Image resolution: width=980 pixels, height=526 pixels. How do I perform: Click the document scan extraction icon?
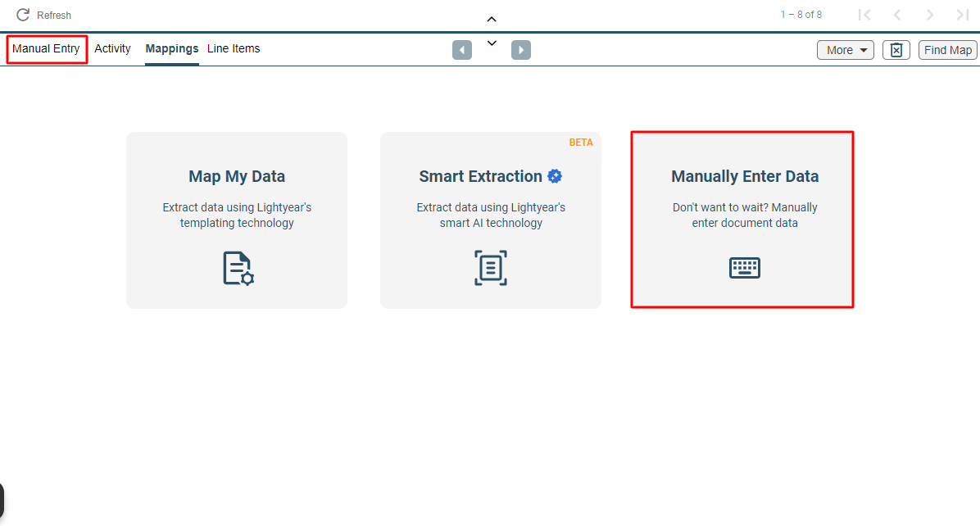point(491,268)
